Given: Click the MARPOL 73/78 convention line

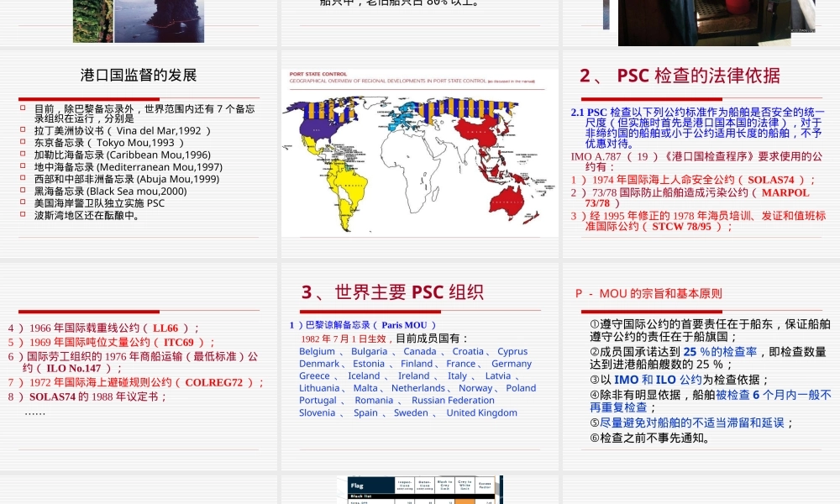Looking at the screenshot, I should point(690,197).
